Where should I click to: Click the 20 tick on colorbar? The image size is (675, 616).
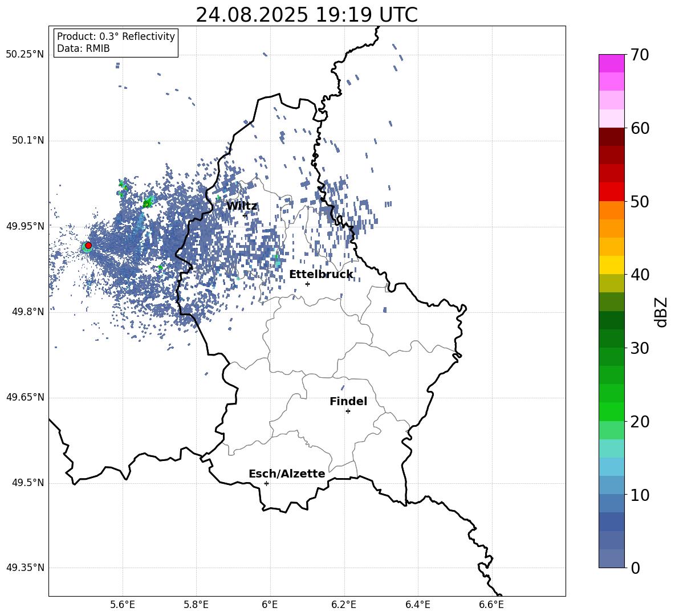coord(640,421)
